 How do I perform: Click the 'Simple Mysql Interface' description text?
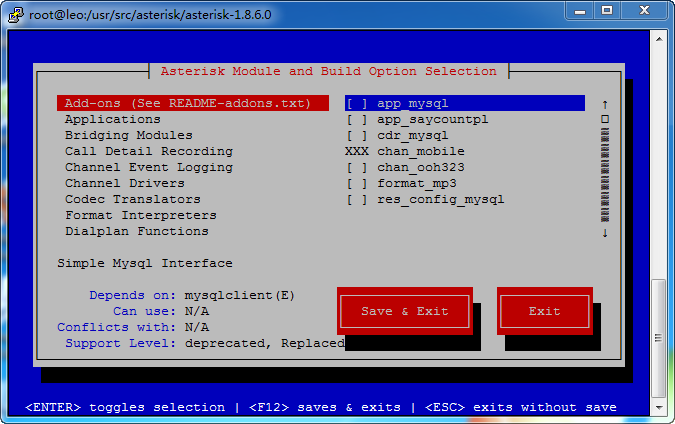145,263
